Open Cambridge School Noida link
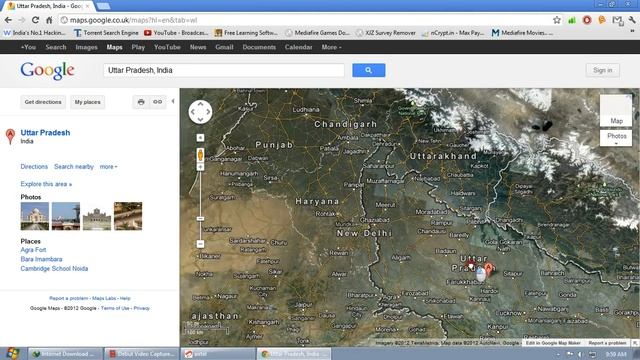Viewport: 640px width, 360px height. coord(54,269)
